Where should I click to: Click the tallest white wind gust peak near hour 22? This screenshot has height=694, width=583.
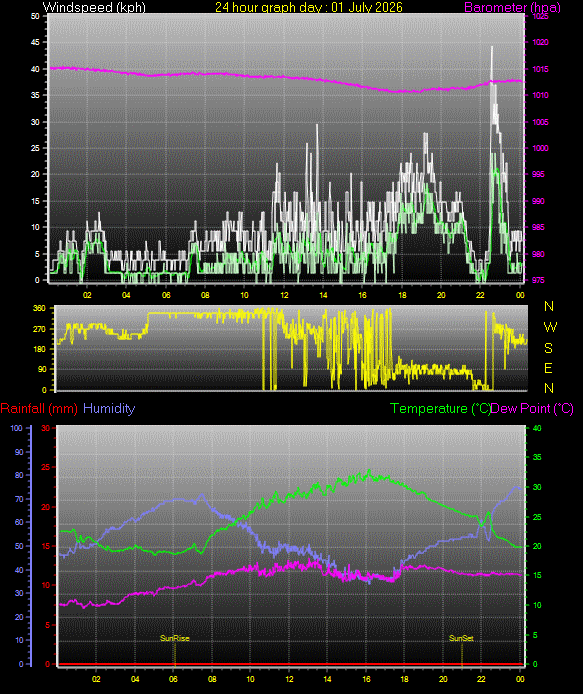pos(491,48)
